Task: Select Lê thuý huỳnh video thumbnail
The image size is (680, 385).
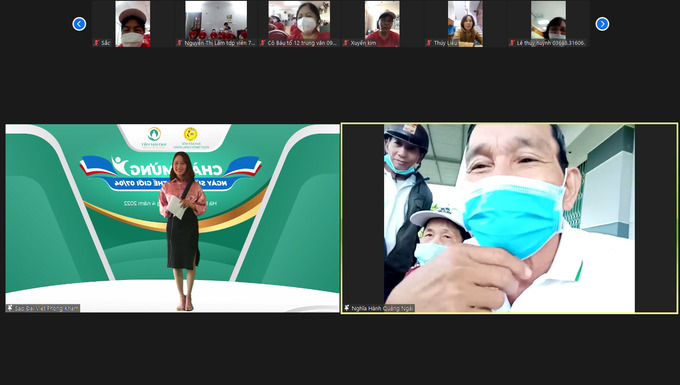Action: click(x=549, y=24)
